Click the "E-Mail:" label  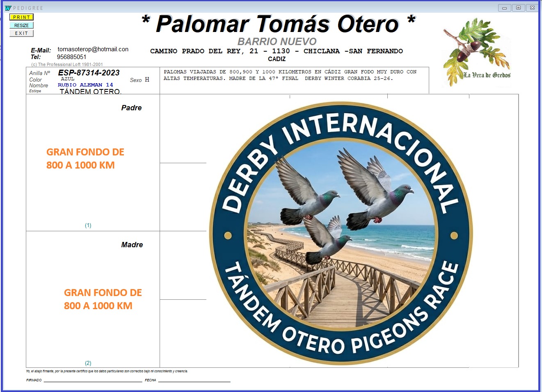click(x=41, y=50)
